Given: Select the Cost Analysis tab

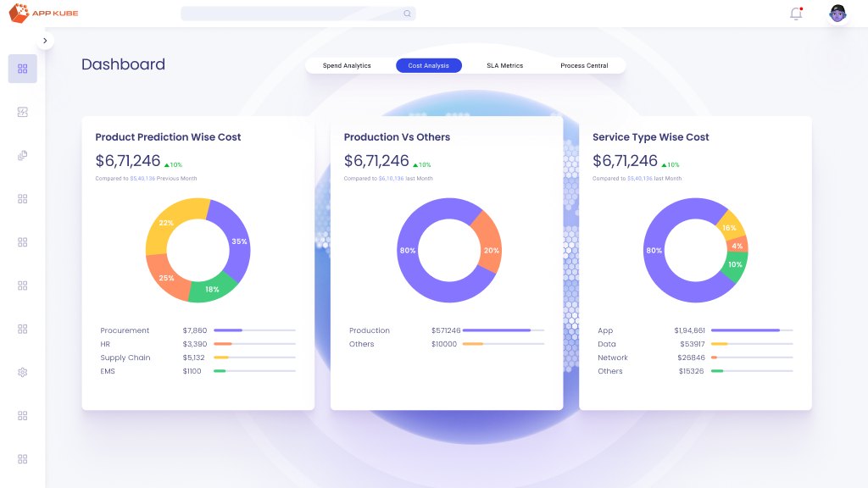Looking at the screenshot, I should (428, 65).
